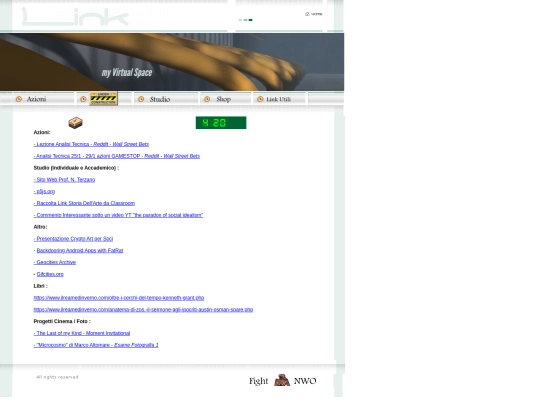
Task: Click the three-dot page indicator in header
Action: coord(246,20)
